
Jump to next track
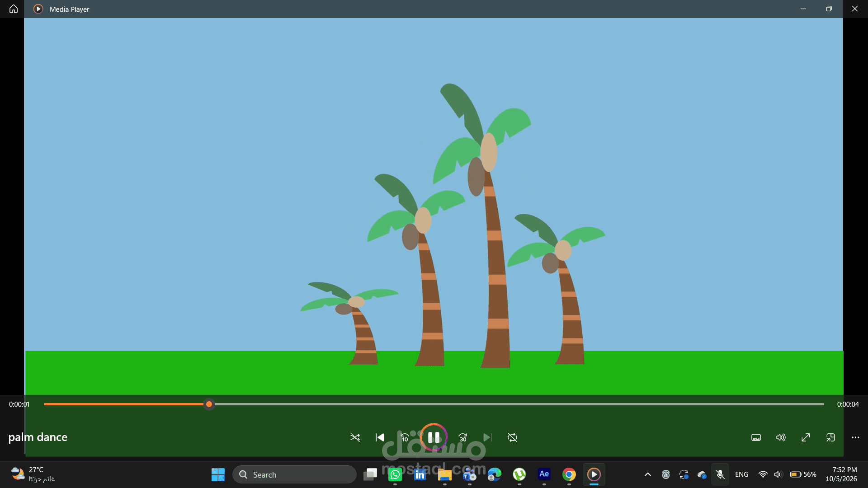tap(487, 437)
